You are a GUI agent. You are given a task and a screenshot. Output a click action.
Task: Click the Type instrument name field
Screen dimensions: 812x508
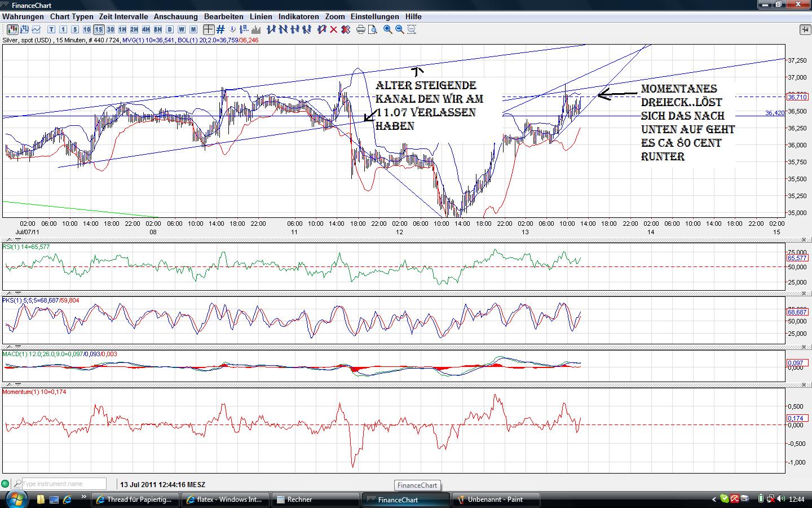click(64, 484)
